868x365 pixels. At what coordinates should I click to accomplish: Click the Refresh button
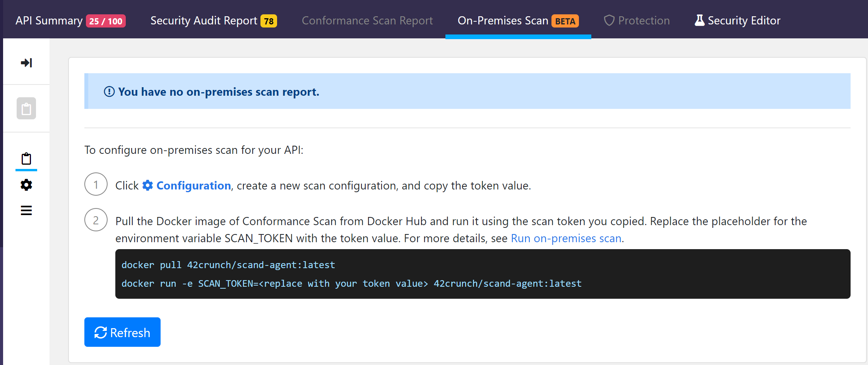(x=122, y=332)
